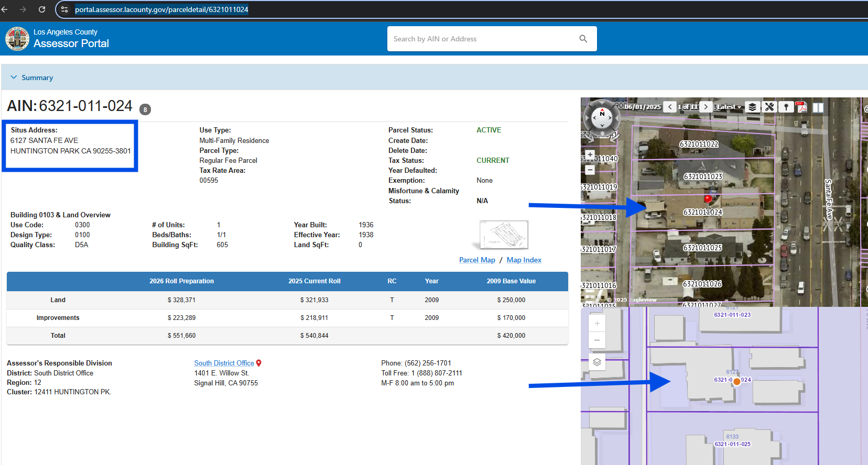
Task: Click the search magnifier icon
Action: pyautogui.click(x=583, y=39)
